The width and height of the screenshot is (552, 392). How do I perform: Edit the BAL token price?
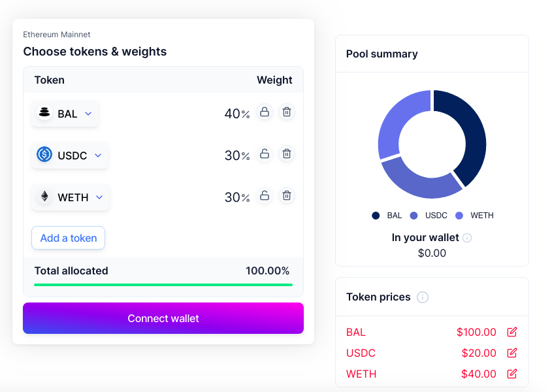pyautogui.click(x=512, y=331)
